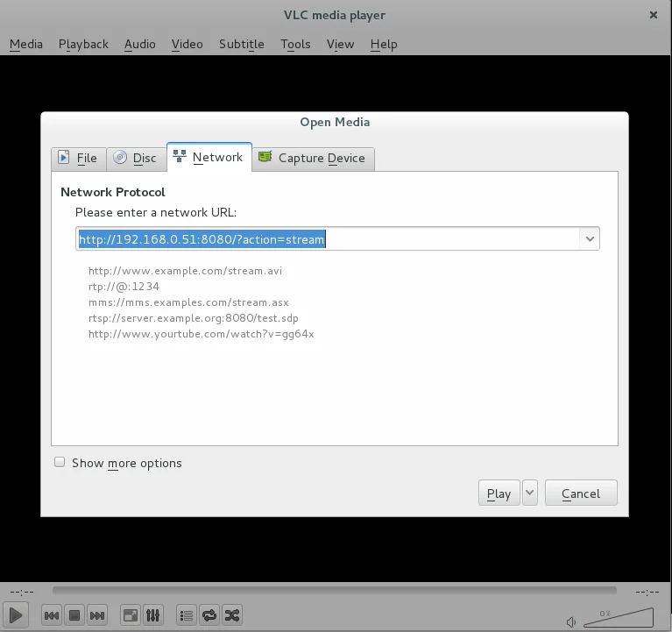
Task: Open the Audio menu
Action: 139,44
